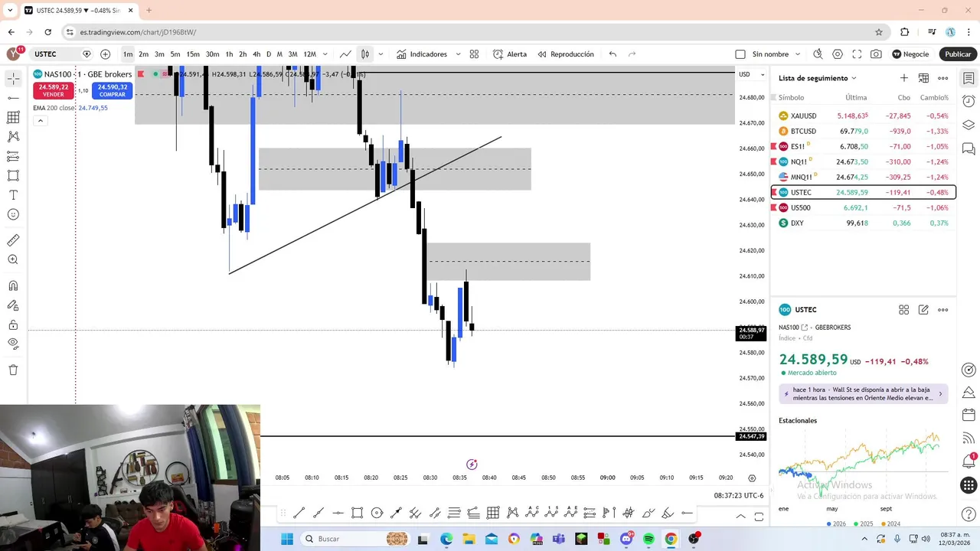Take a chart snapshot with the camera icon
The image size is (980, 551).
click(876, 54)
